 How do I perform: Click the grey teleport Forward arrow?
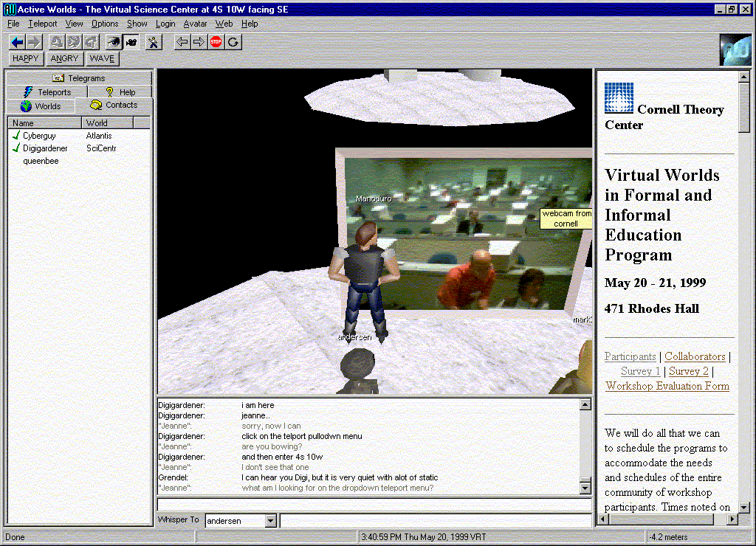coord(34,42)
